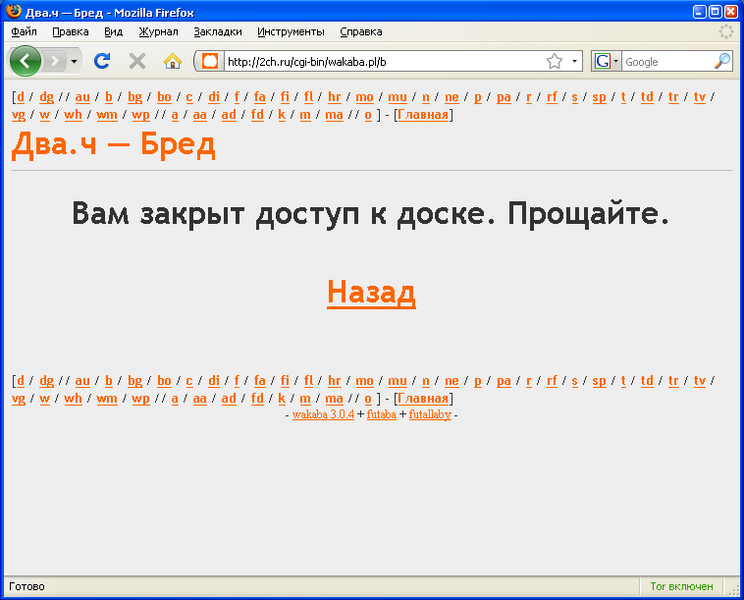
Task: Open board vg in top navigation
Action: (19, 115)
